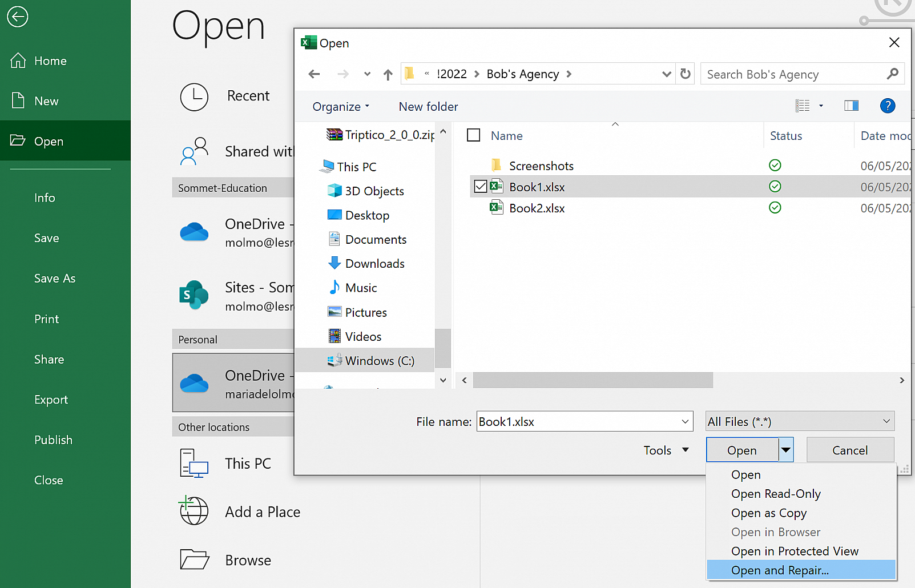Open the All Files type dropdown

(x=800, y=421)
